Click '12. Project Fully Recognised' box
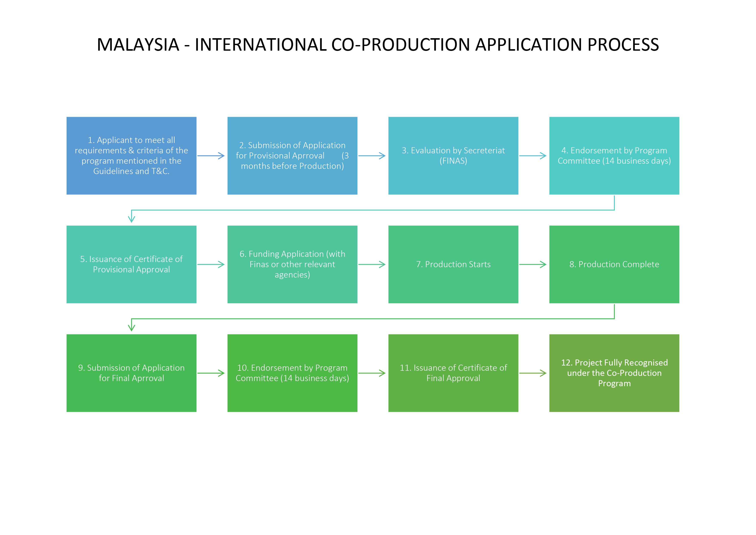 (614, 373)
